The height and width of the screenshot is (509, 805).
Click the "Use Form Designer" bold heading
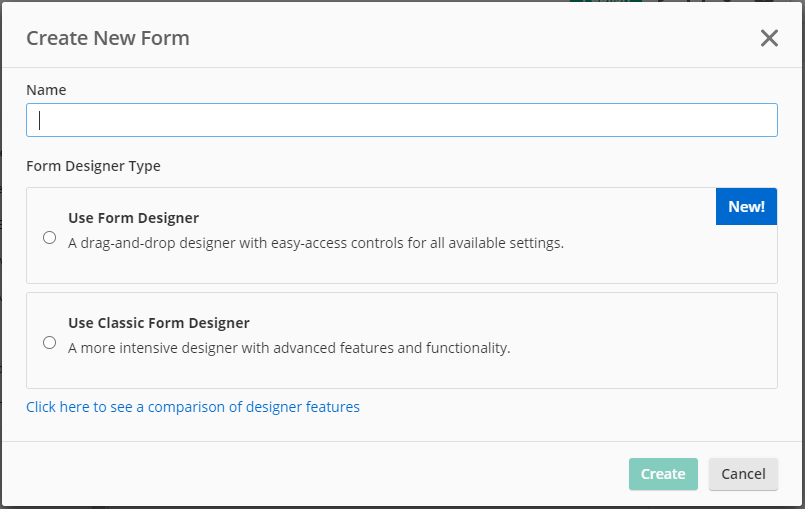(x=133, y=218)
